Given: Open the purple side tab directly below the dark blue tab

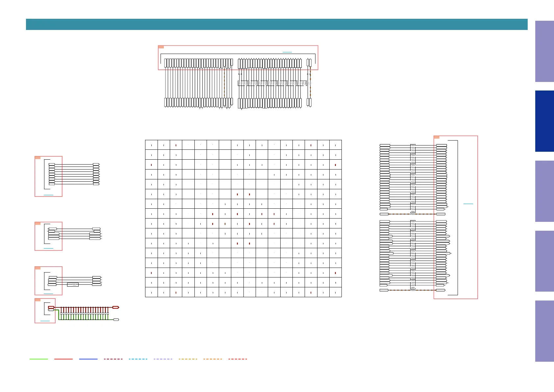Looking at the screenshot, I should [x=544, y=191].
